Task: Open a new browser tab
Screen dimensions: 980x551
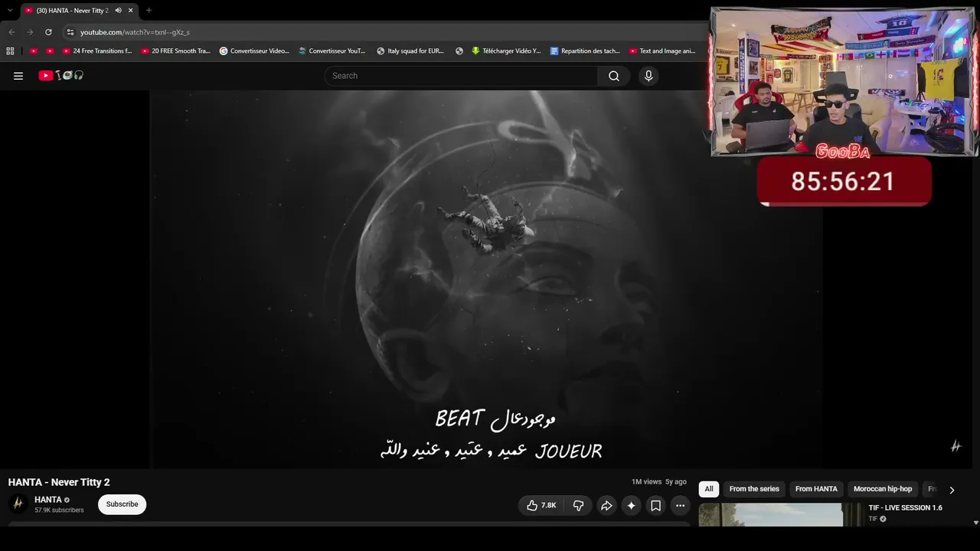Action: [149, 11]
